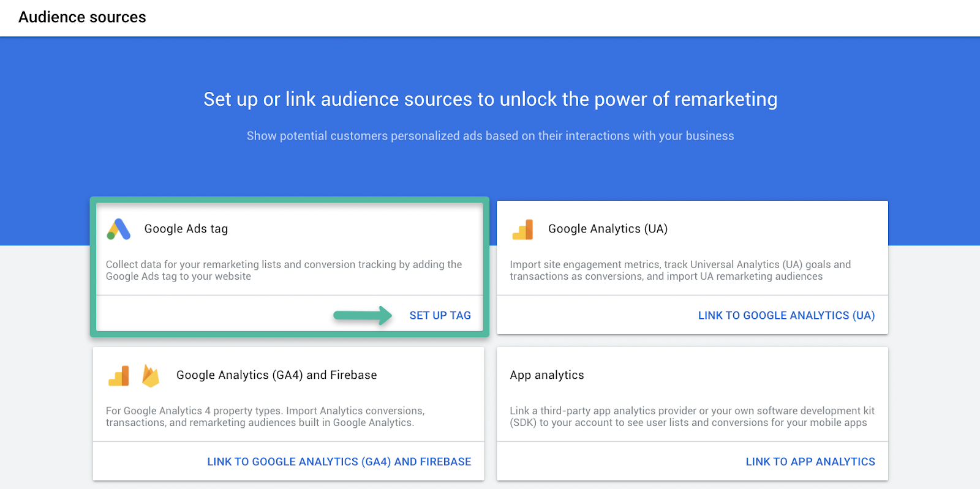
Task: Click the Firebase flame icon
Action: (x=151, y=376)
